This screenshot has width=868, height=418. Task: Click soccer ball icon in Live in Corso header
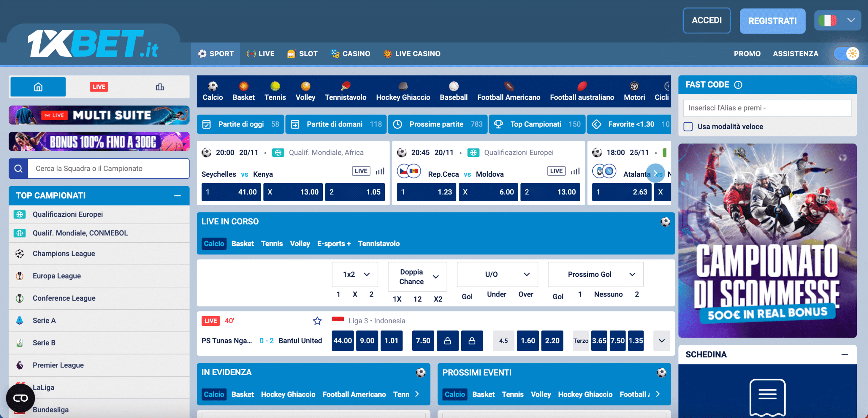tap(665, 222)
